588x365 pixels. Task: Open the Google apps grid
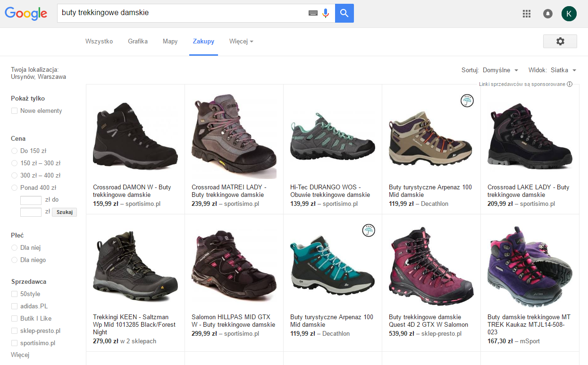click(527, 14)
